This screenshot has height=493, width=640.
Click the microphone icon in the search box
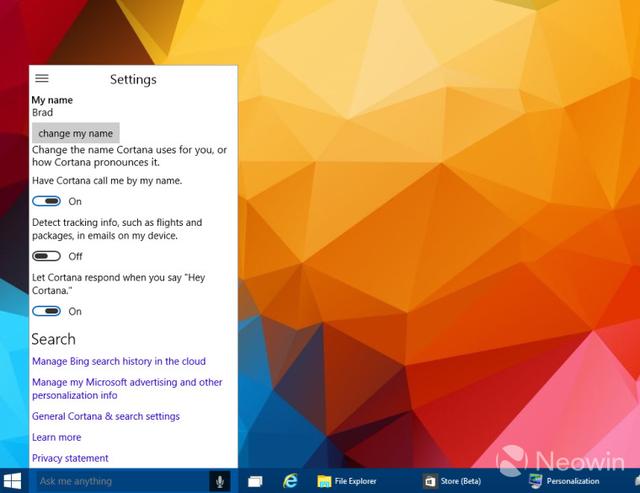[220, 482]
